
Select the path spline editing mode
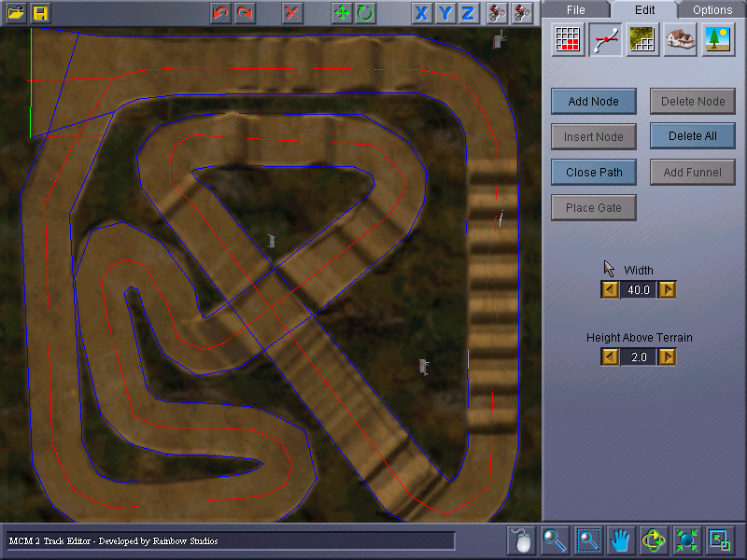(605, 39)
